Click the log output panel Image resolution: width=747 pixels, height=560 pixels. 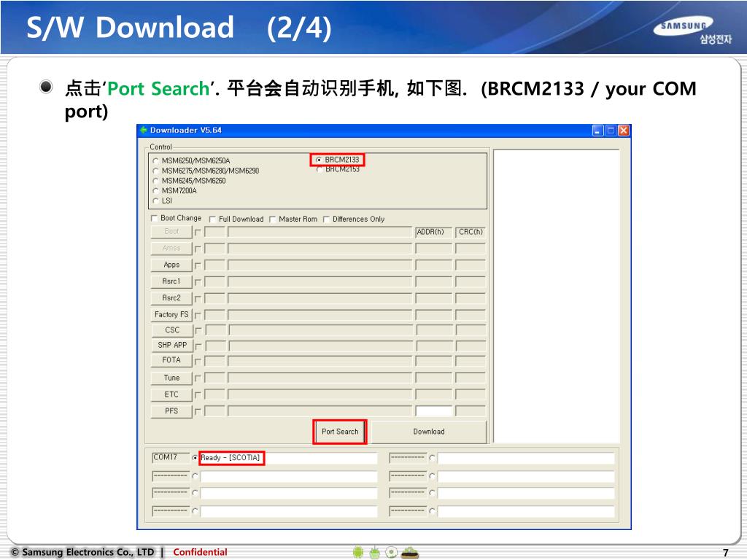[557, 296]
